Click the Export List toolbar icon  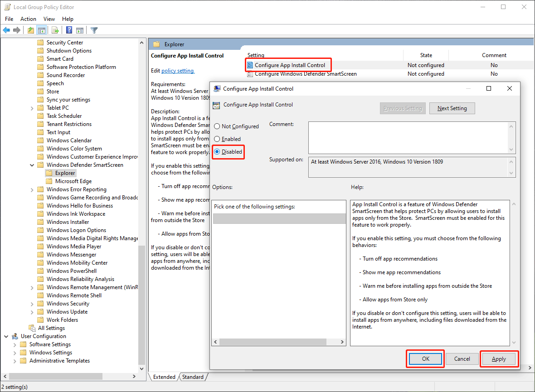[55, 30]
